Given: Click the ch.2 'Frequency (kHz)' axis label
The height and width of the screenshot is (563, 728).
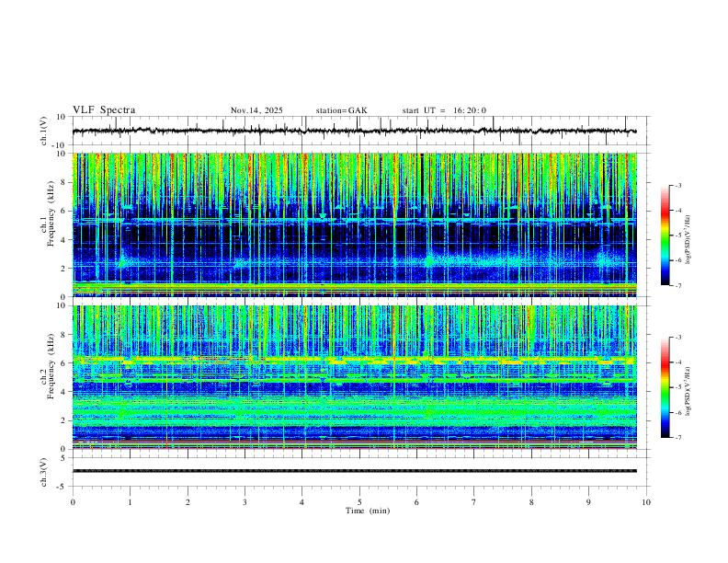Looking at the screenshot, I should point(51,366).
